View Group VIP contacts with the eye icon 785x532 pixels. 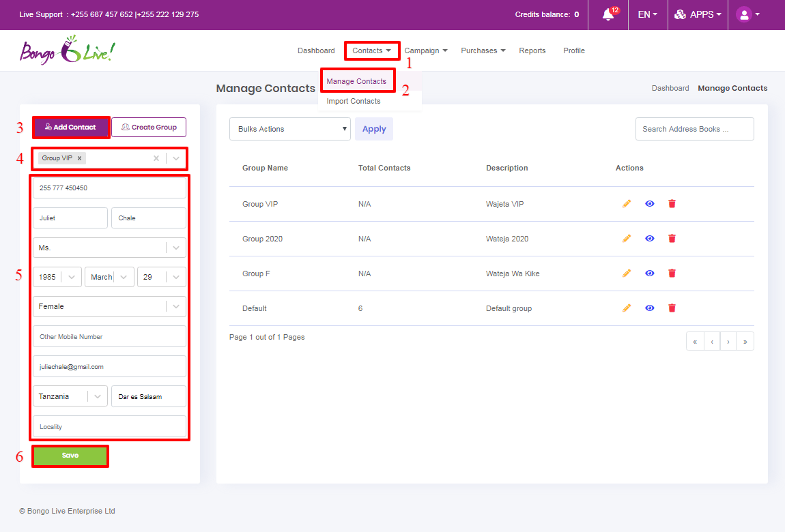650,204
